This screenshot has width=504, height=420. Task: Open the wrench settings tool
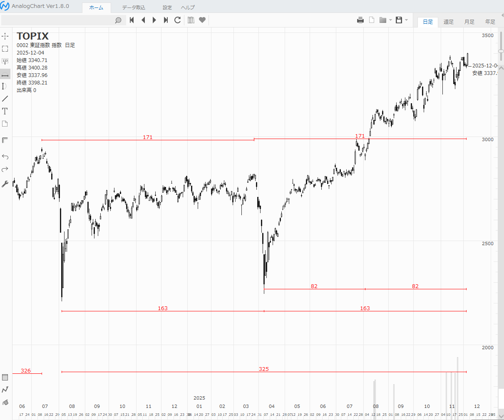(5, 184)
